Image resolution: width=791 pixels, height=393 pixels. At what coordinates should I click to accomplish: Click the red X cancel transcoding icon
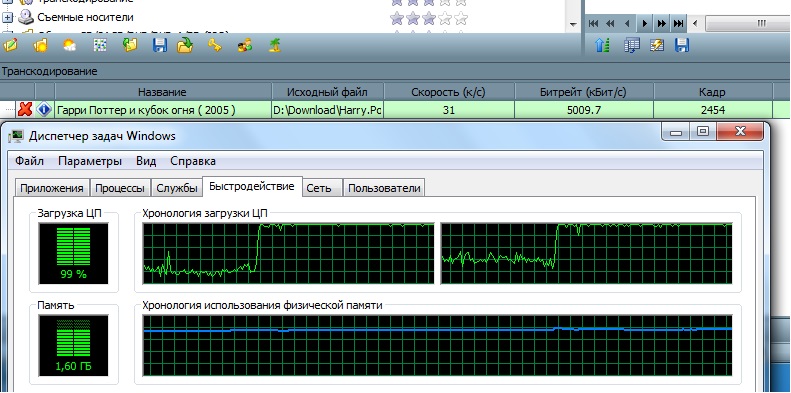point(24,109)
